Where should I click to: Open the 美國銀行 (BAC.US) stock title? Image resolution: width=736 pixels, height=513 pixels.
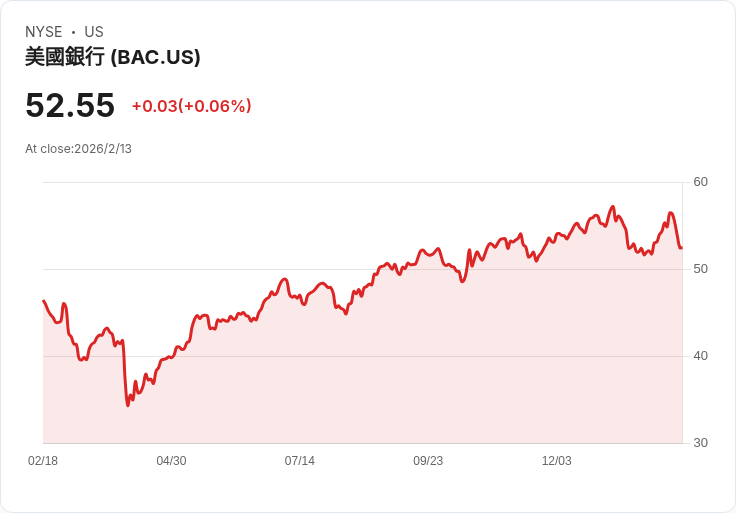pos(112,57)
